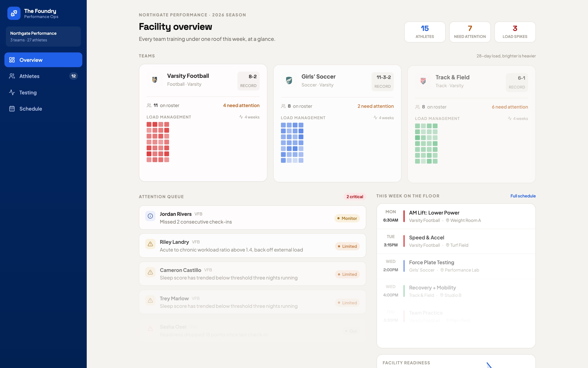Image resolution: width=588 pixels, height=368 pixels.
Task: Click warning icon beside Riley Landry
Action: [150, 244]
